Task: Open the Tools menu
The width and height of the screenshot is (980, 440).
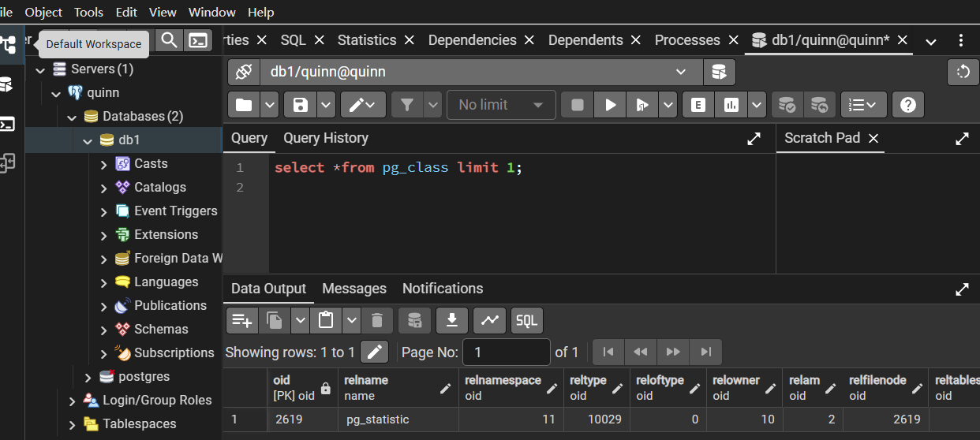Action: pos(88,12)
